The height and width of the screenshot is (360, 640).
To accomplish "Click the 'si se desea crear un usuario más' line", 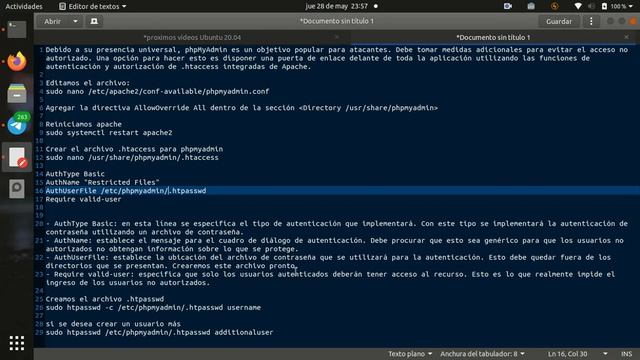I will (x=113, y=324).
